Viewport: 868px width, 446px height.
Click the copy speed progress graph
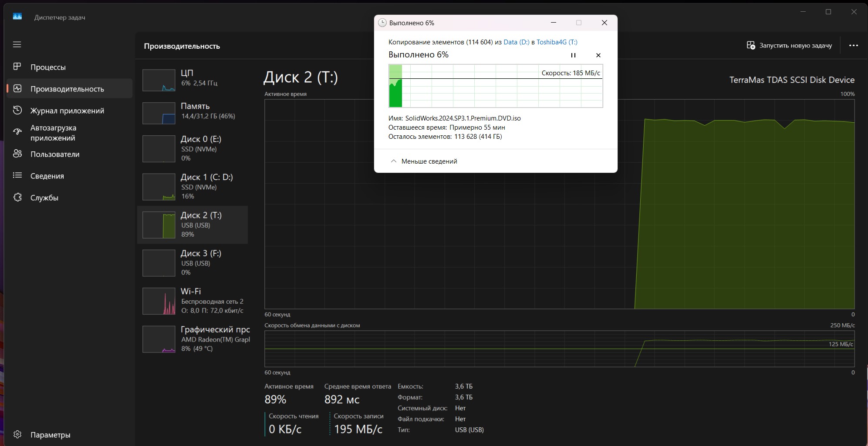pyautogui.click(x=495, y=86)
